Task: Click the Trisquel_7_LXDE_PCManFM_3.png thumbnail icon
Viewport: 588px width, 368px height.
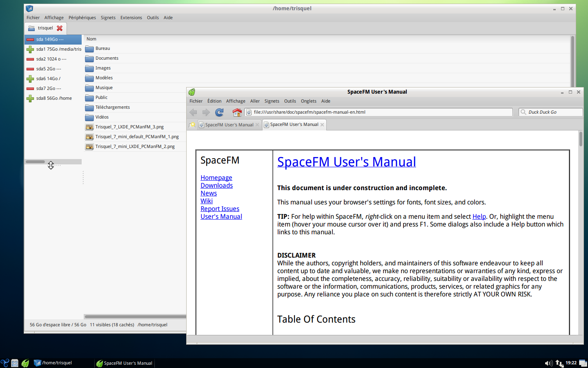Action: click(89, 127)
